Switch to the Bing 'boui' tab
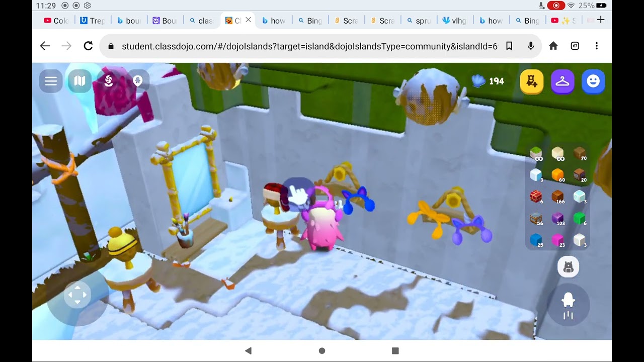 point(129,21)
